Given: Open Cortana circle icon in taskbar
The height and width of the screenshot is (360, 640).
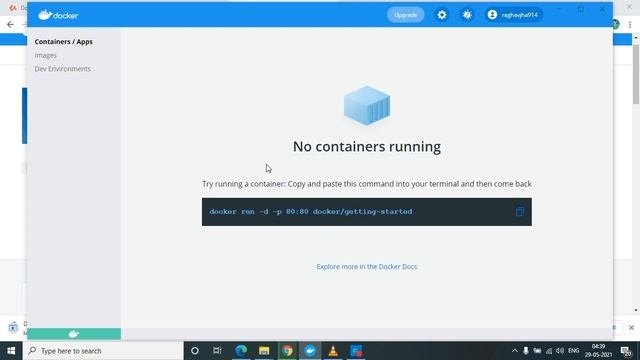Looking at the screenshot, I should coord(195,351).
